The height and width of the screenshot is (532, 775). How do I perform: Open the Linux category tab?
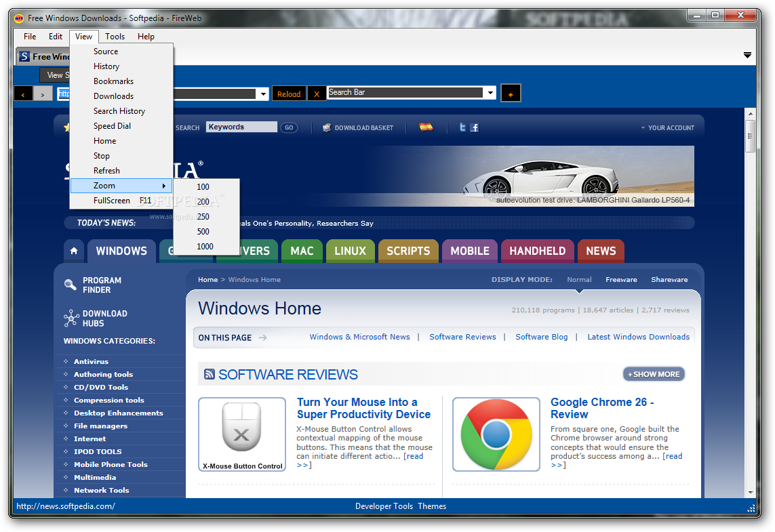coord(351,251)
